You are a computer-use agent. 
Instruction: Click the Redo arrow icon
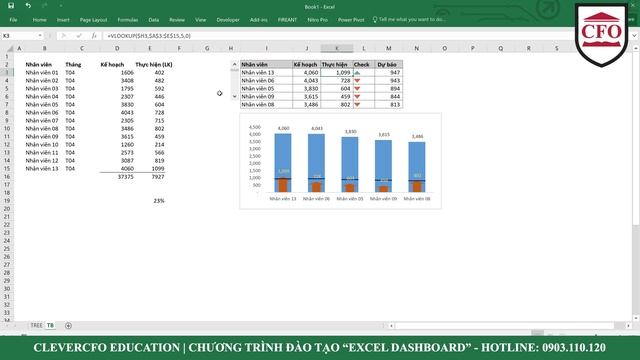coord(44,6)
